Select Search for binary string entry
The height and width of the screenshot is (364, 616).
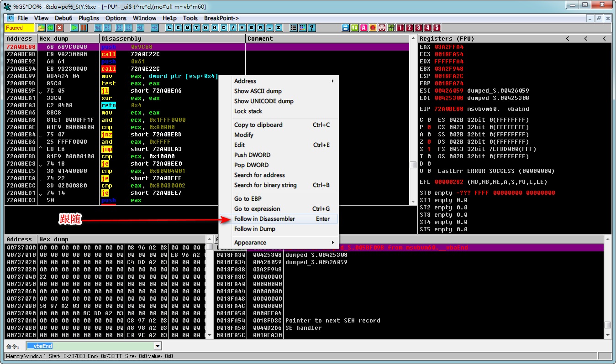point(279,185)
